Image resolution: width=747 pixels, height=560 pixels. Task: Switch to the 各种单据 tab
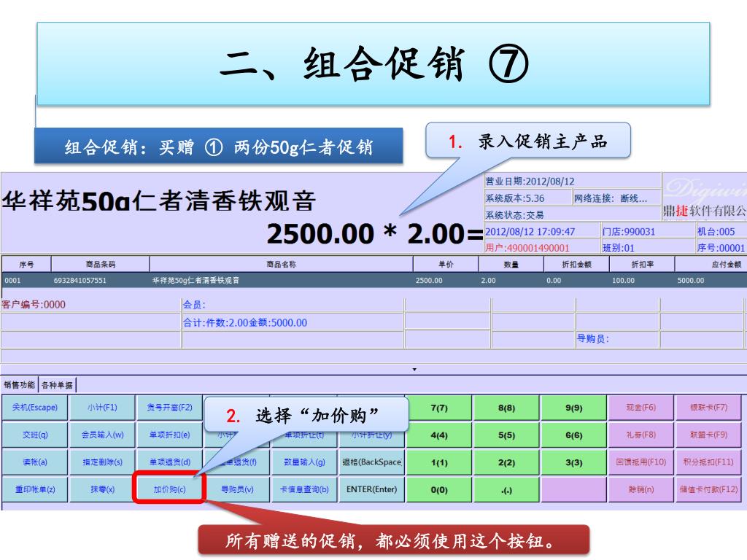pos(57,385)
